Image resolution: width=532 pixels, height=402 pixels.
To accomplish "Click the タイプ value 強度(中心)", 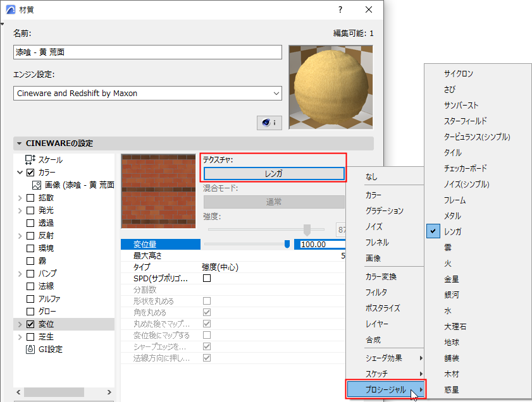I will pos(220,267).
